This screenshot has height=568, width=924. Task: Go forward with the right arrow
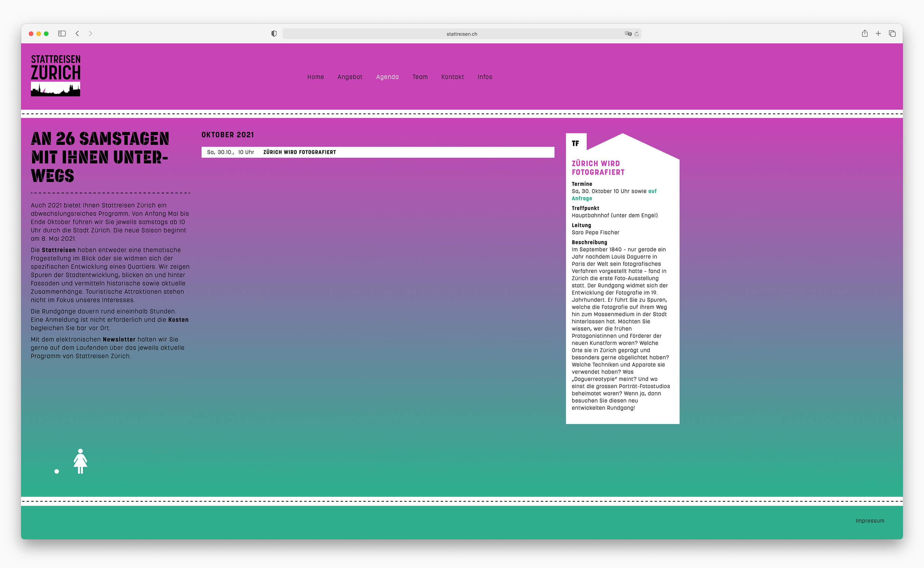(x=91, y=33)
